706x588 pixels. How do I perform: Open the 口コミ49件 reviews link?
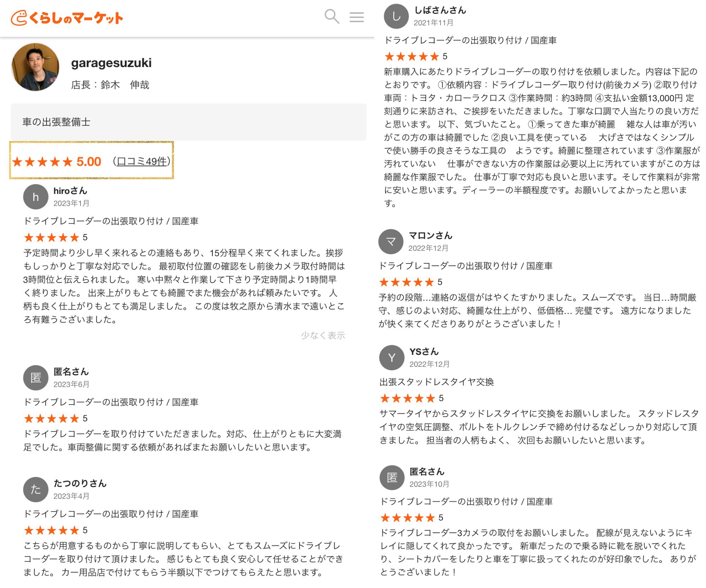tap(142, 162)
